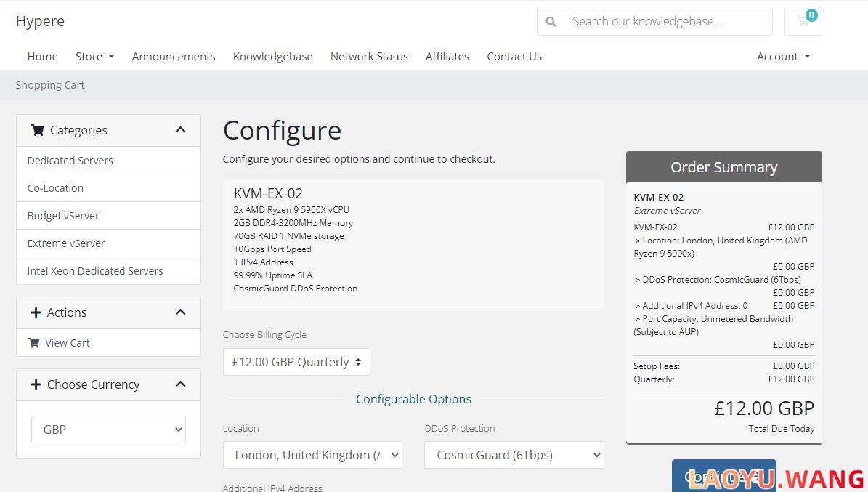Click the '10Gbps Port Speed' spec line

click(x=272, y=249)
